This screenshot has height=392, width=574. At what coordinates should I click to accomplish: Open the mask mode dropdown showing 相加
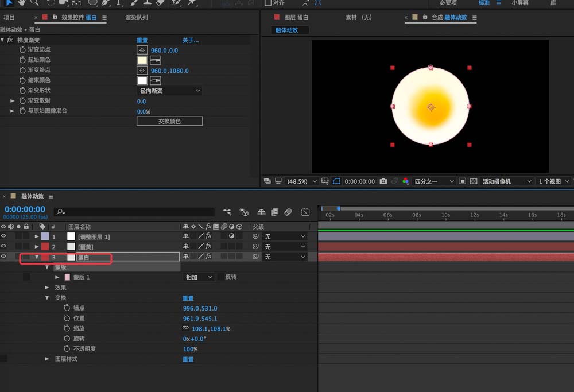click(x=199, y=277)
